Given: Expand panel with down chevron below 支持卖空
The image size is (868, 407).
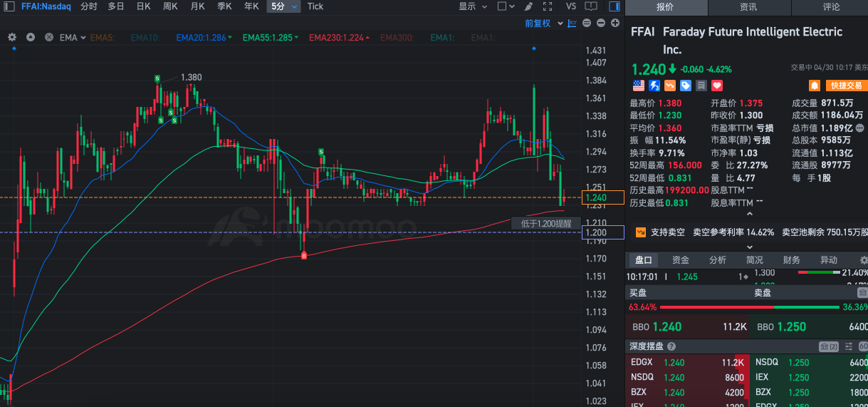Looking at the screenshot, I should pyautogui.click(x=748, y=247).
